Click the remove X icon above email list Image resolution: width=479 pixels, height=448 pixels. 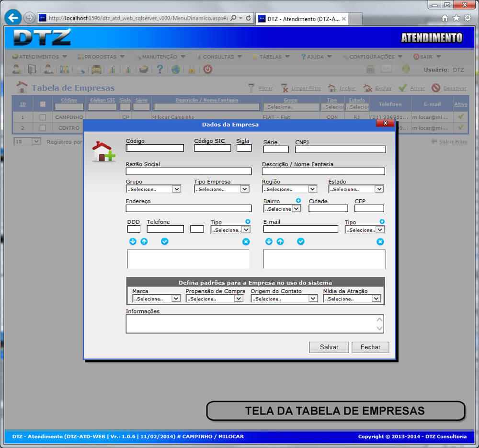click(x=380, y=242)
